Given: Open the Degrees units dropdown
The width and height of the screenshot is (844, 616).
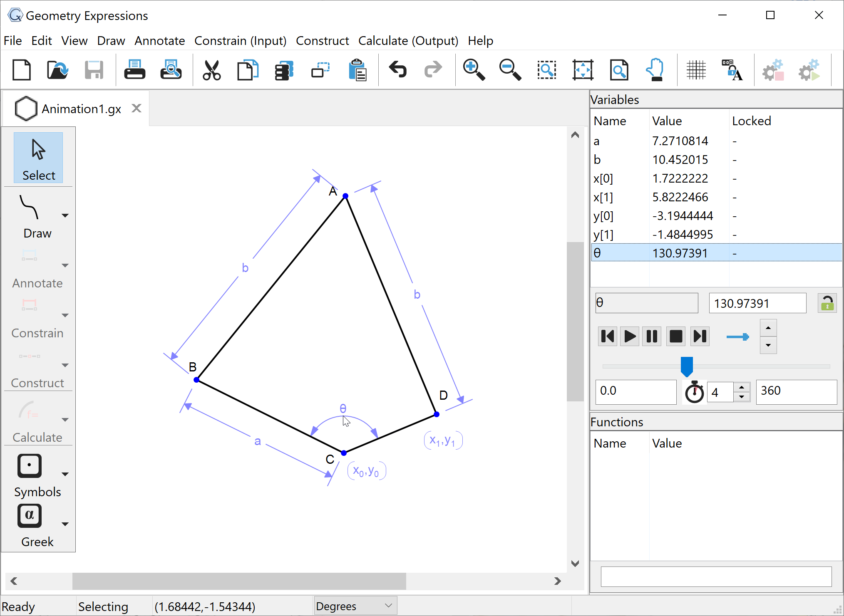Looking at the screenshot, I should (355, 606).
